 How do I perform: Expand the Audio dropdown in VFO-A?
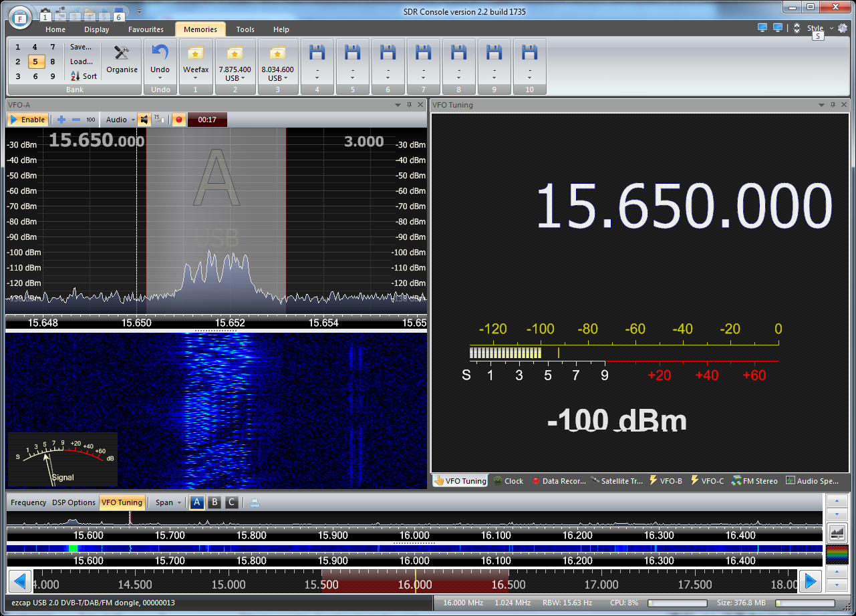(120, 120)
